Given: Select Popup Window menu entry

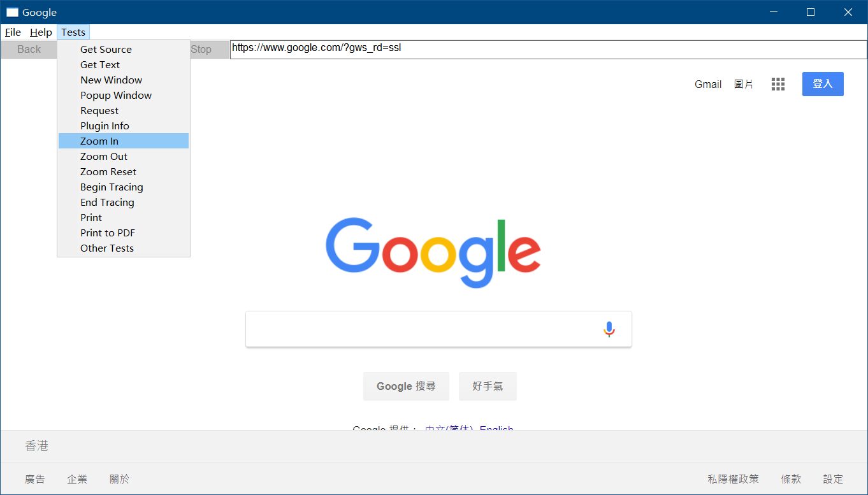Looking at the screenshot, I should pos(124,96).
